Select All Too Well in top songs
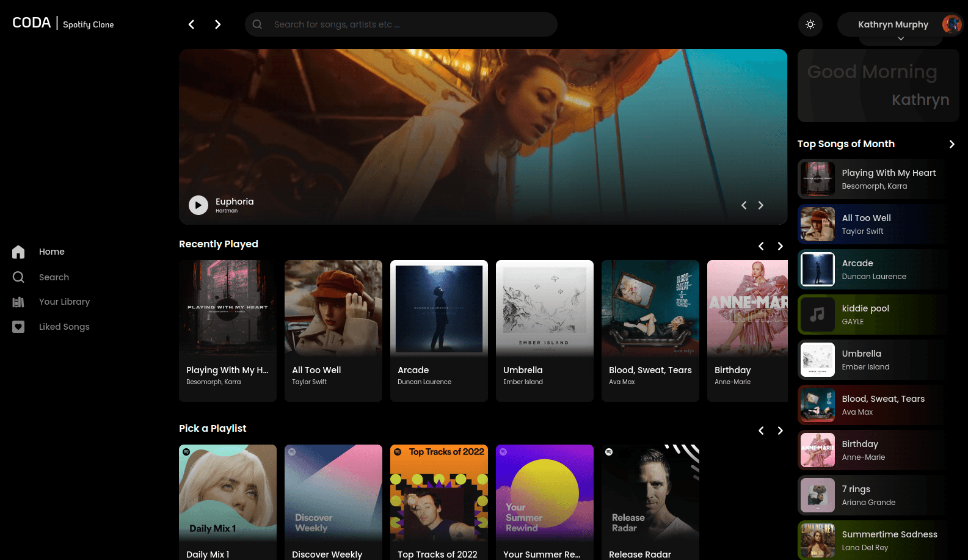The width and height of the screenshot is (968, 560). [878, 224]
